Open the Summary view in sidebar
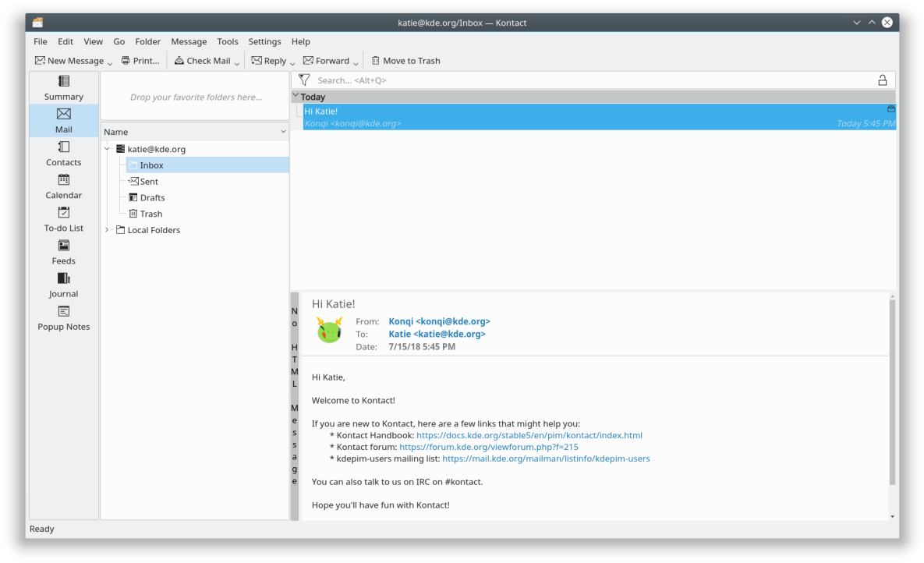Viewport: 924px width, 563px height. pos(64,88)
